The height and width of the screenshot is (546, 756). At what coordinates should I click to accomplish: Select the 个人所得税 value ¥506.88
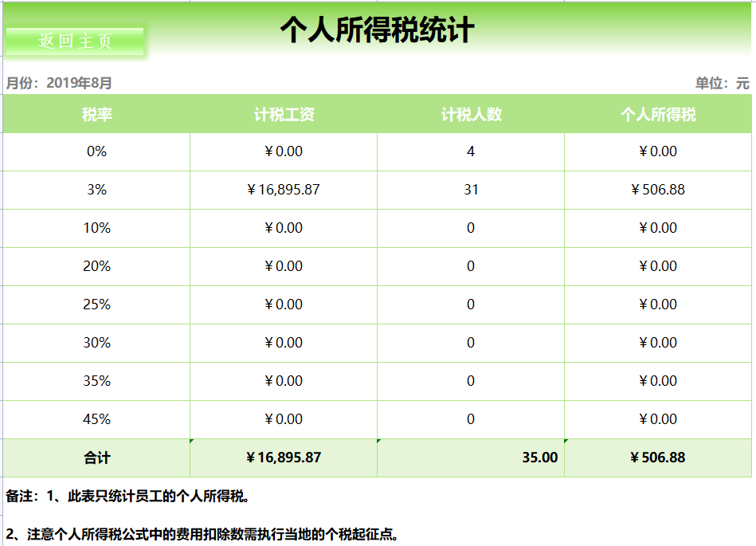658,190
